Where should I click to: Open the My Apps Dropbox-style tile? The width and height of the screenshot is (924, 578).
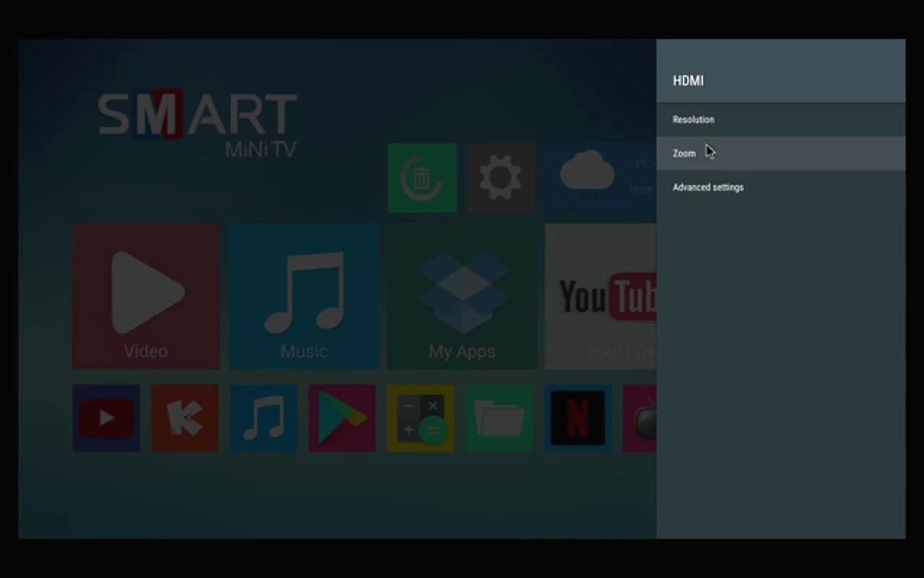click(461, 296)
